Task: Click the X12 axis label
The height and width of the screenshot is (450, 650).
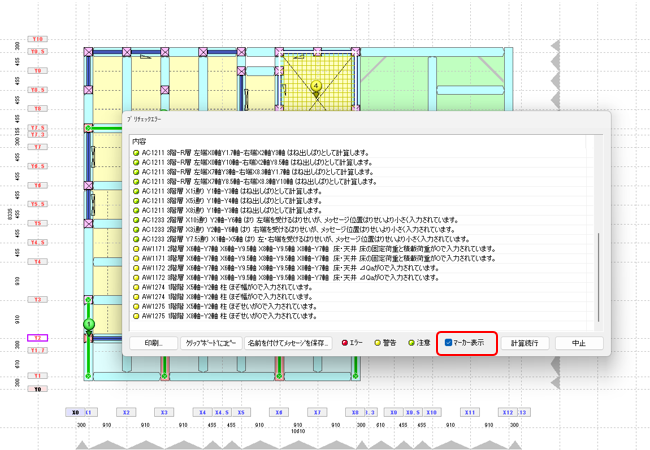Action: click(x=508, y=412)
